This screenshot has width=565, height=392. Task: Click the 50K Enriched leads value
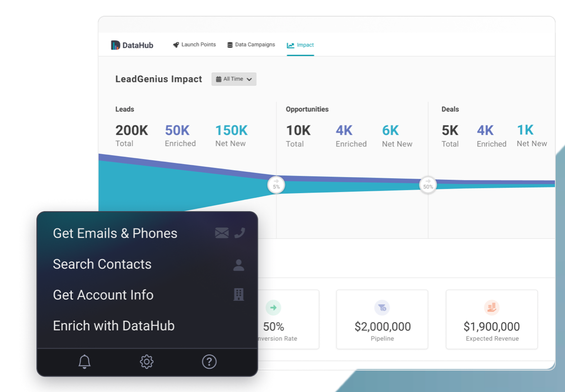[177, 131]
